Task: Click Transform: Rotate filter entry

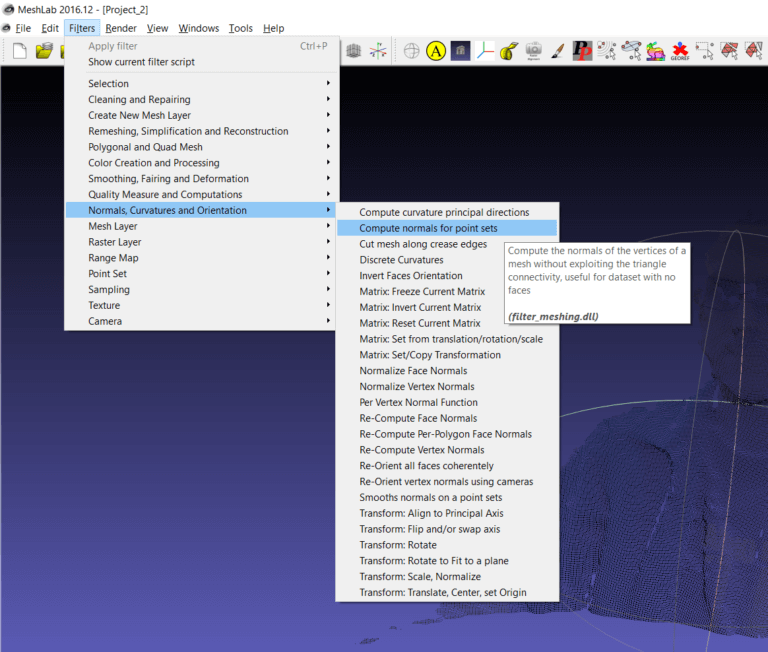Action: pos(398,545)
